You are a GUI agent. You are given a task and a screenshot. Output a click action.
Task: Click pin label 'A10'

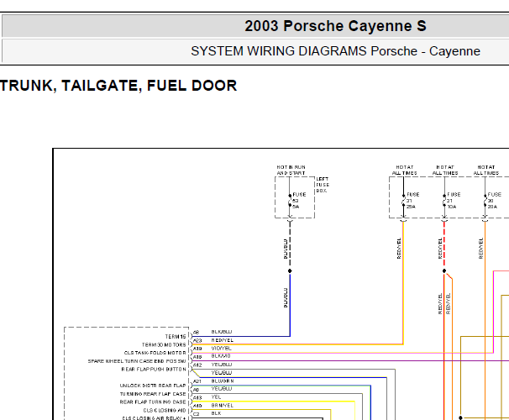pos(197,406)
